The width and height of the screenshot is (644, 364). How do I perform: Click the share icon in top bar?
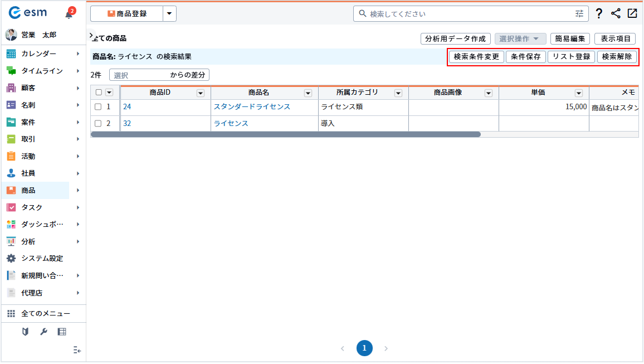[x=616, y=14]
